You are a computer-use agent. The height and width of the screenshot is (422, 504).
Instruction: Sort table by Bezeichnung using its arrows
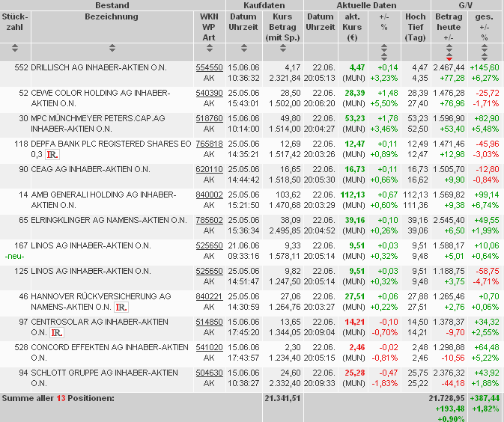112,48
